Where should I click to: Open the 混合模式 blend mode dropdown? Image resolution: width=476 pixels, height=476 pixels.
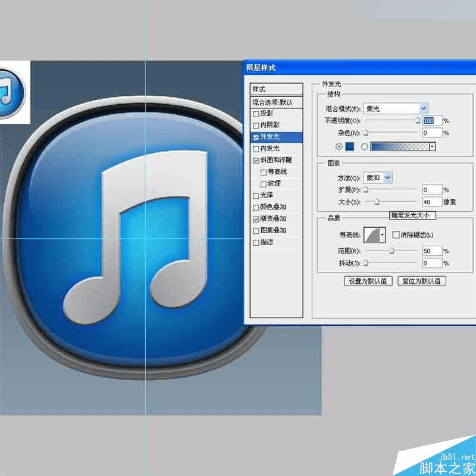click(425, 108)
